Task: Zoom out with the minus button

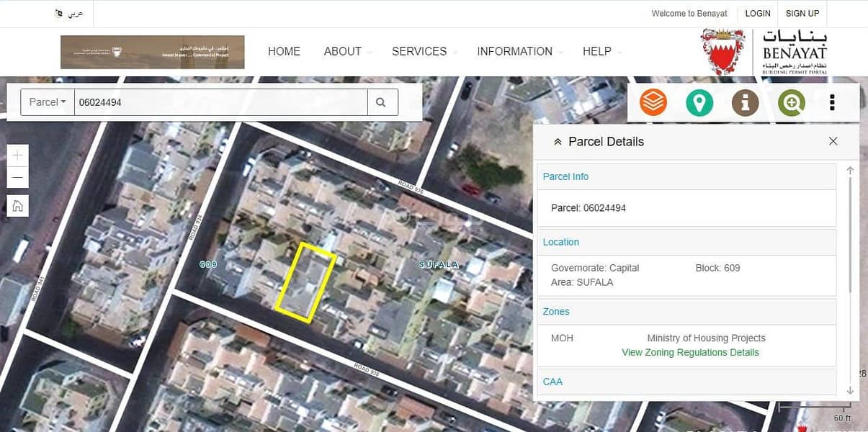Action: (x=18, y=178)
